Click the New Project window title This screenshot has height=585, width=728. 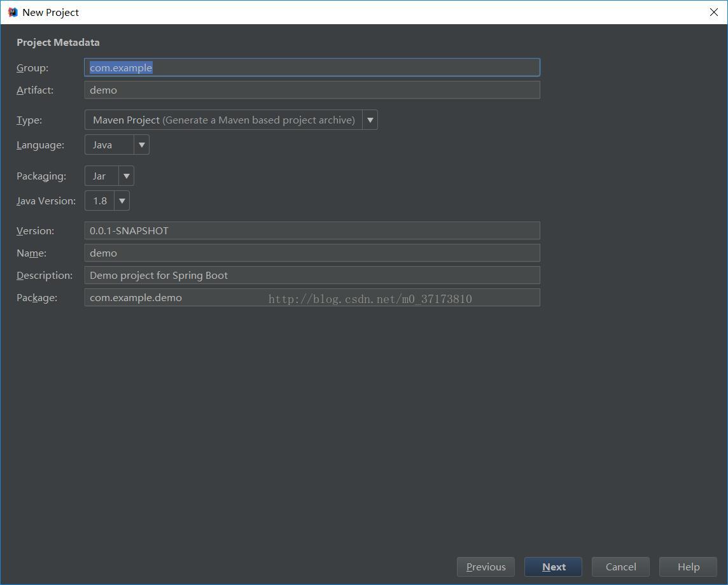[x=51, y=13]
